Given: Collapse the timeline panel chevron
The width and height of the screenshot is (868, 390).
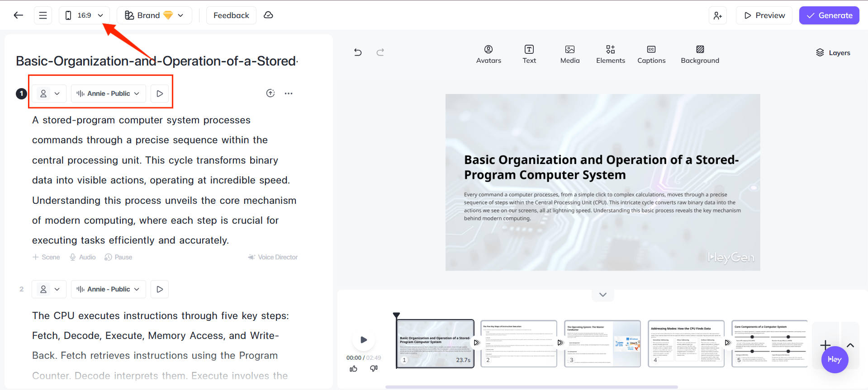Looking at the screenshot, I should point(603,295).
